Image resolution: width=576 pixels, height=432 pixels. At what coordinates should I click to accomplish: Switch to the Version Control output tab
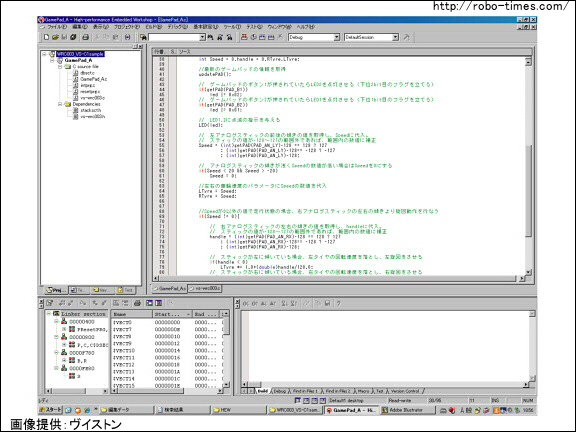[x=405, y=391]
